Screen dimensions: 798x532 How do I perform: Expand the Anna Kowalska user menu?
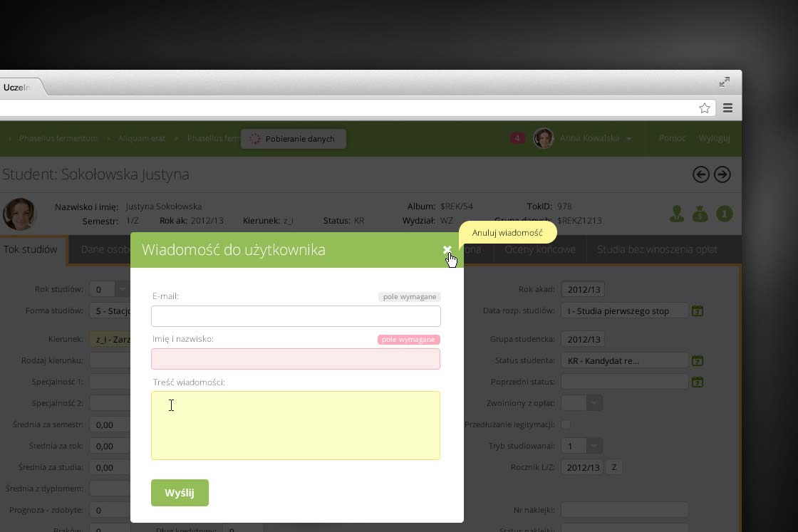click(x=628, y=139)
